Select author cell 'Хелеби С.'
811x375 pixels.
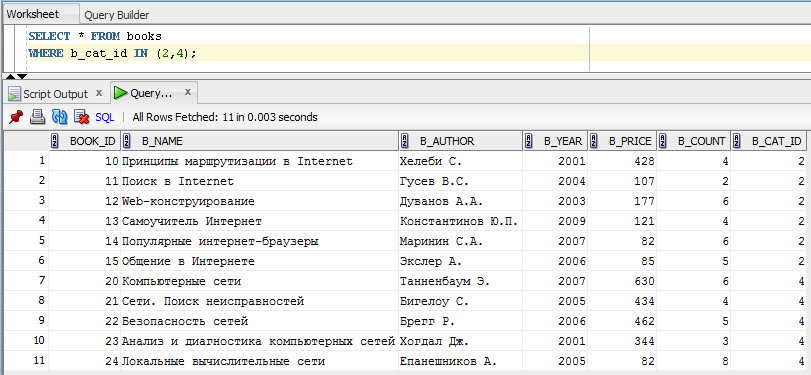[x=461, y=161]
